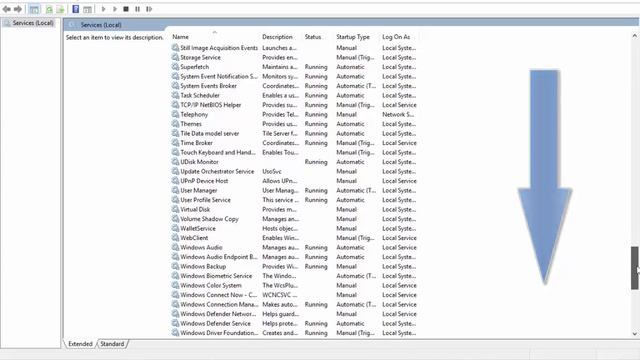Viewport: 640px width, 360px height.
Task: Select System Event Notification S... service
Action: 219,76
